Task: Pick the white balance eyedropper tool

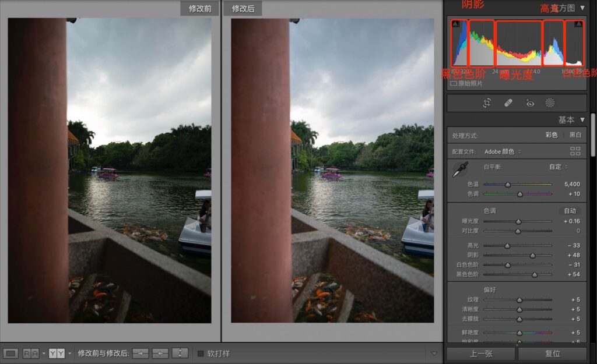Action: 460,169
